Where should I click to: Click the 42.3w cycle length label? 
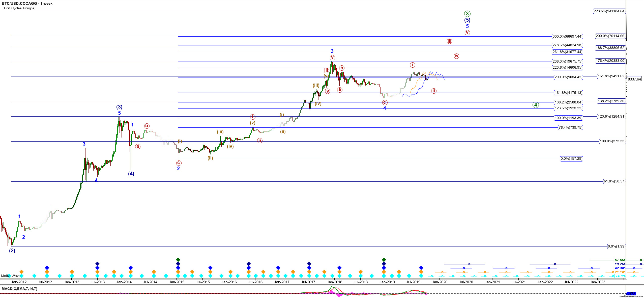click(620, 268)
